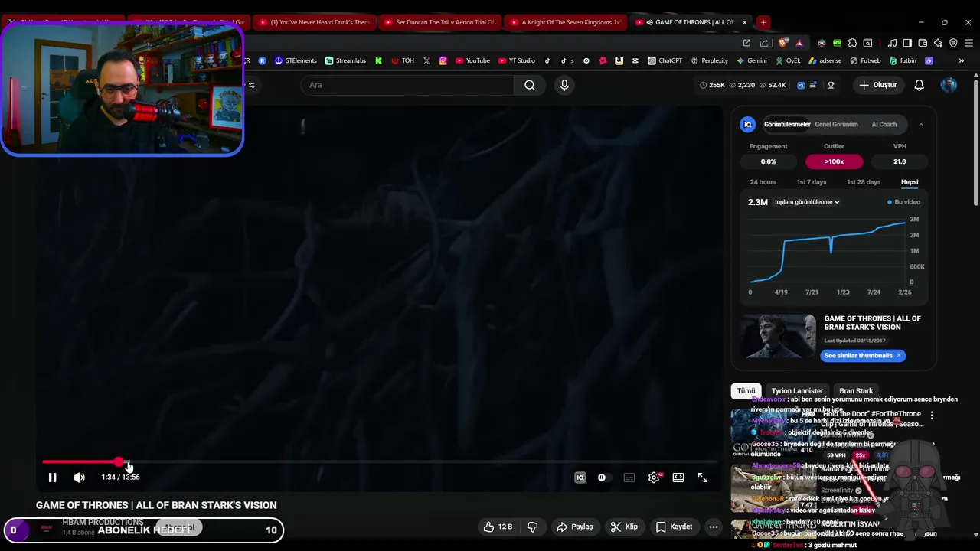Toggle subtitles/closed captions in the player
Screen dimensions: 980x551
coord(629,478)
